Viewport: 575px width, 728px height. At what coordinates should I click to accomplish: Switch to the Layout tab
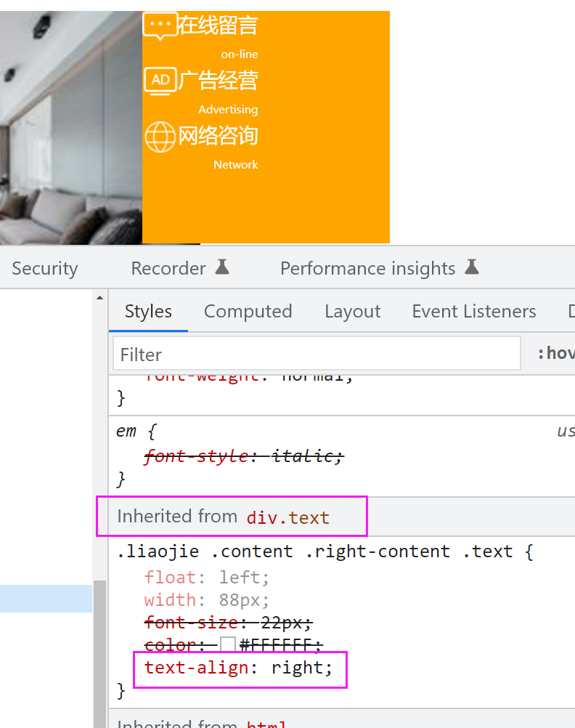coord(352,311)
